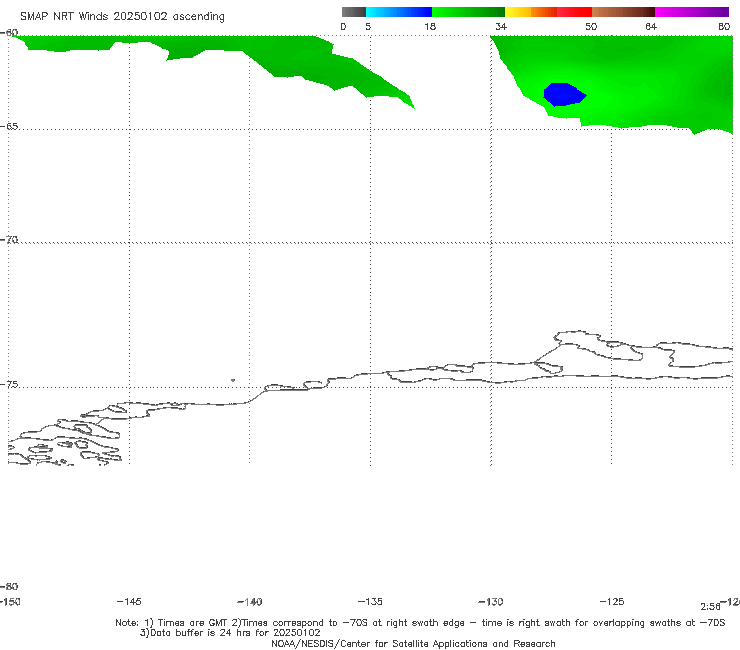Click the latitude label '-80'
This screenshot has width=740, height=650.
click(9, 587)
